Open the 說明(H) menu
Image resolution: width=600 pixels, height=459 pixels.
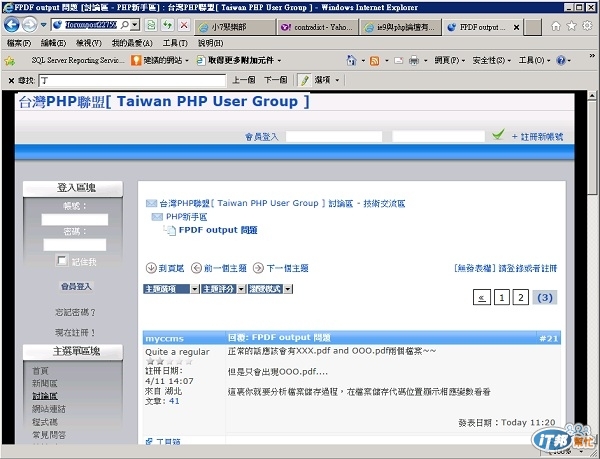pyautogui.click(x=210, y=43)
